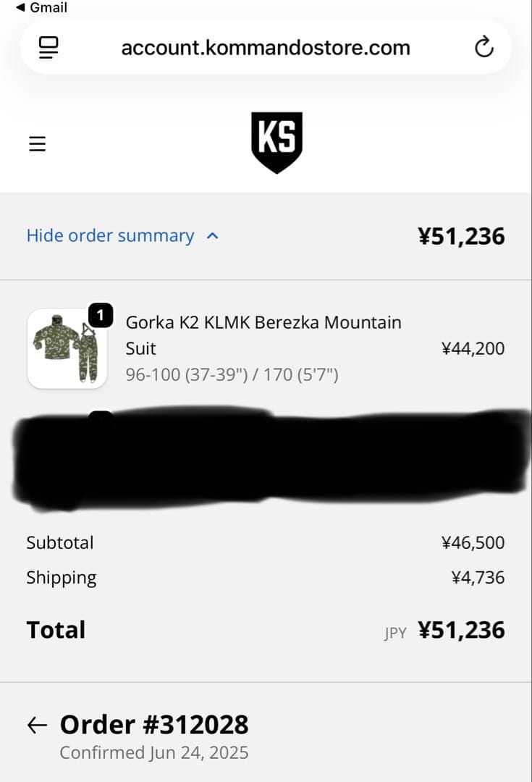Image resolution: width=532 pixels, height=782 pixels.
Task: Tap the Order #312028 heading
Action: point(154,725)
